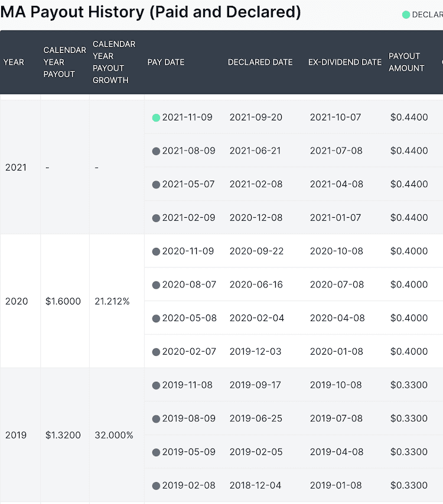Click the $1.6000 calendar year payout
Screen dimensions: 443x504
pyautogui.click(x=63, y=301)
